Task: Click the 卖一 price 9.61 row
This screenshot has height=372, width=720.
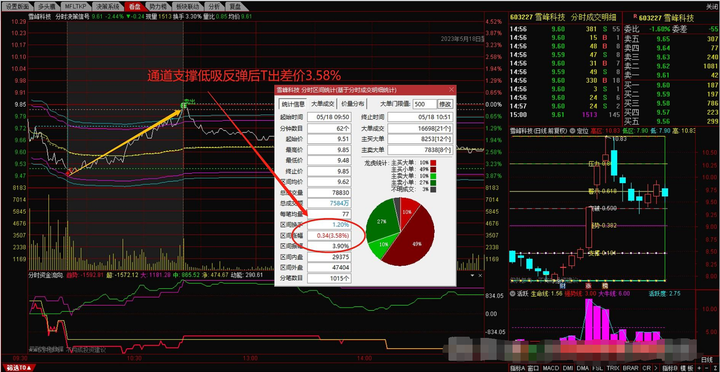Action: tap(671, 75)
